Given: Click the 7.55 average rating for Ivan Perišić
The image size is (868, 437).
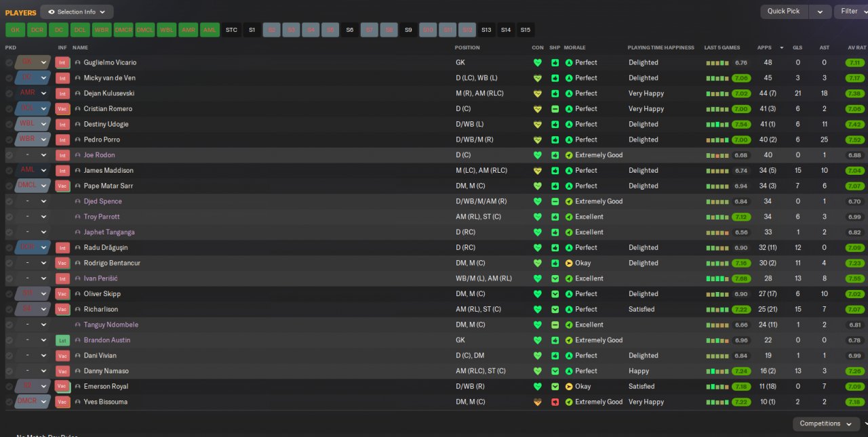Looking at the screenshot, I should coord(855,278).
